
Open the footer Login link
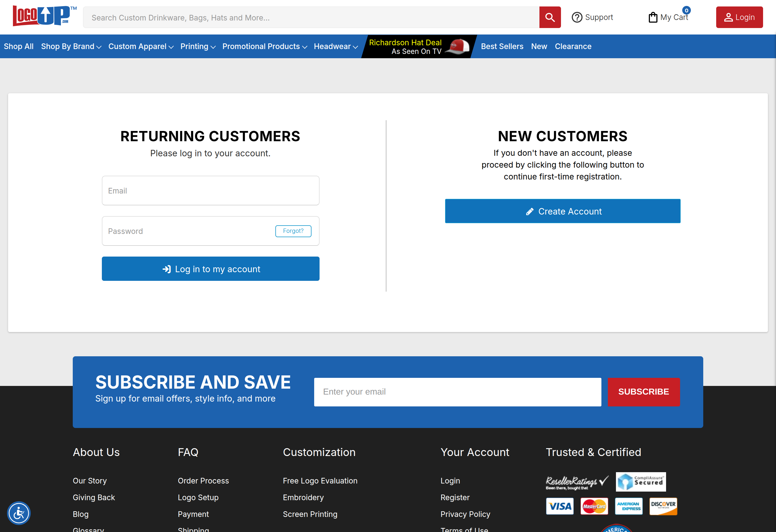(450, 481)
